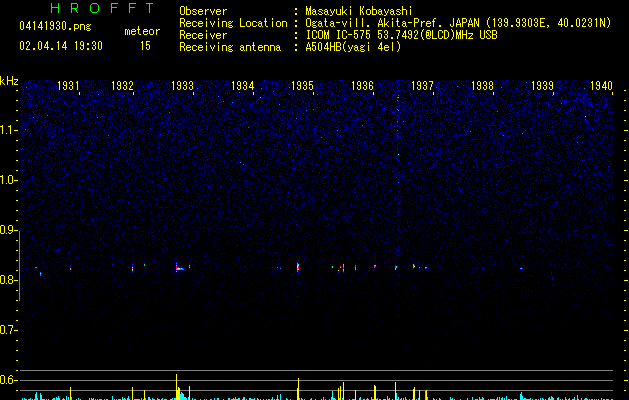Viewport: 629px width, 400px height.
Task: Select observer name Masayuki Kobayashi
Action: click(359, 11)
